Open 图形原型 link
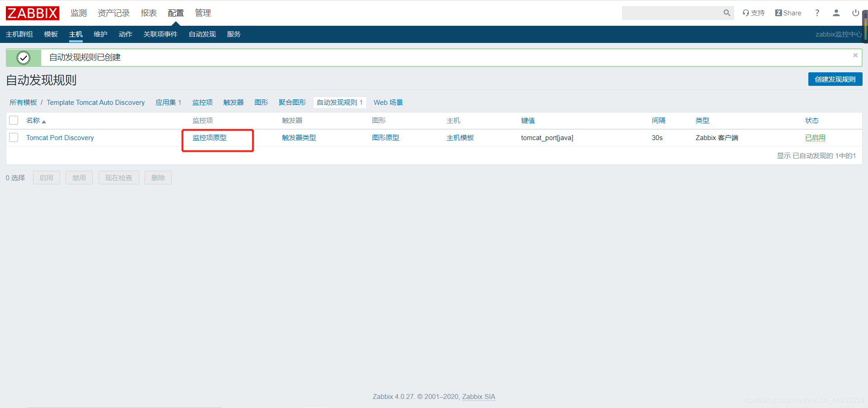This screenshot has height=408, width=868. 386,138
